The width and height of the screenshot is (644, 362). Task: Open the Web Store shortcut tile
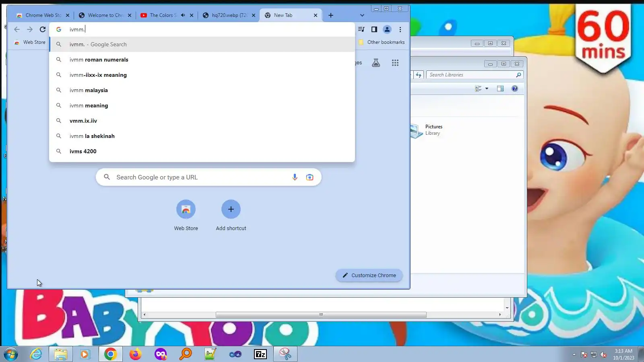tap(186, 215)
